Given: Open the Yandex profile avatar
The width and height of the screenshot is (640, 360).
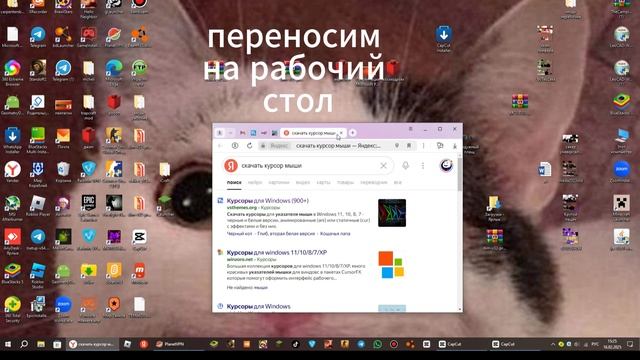Looking at the screenshot, I should click(446, 165).
